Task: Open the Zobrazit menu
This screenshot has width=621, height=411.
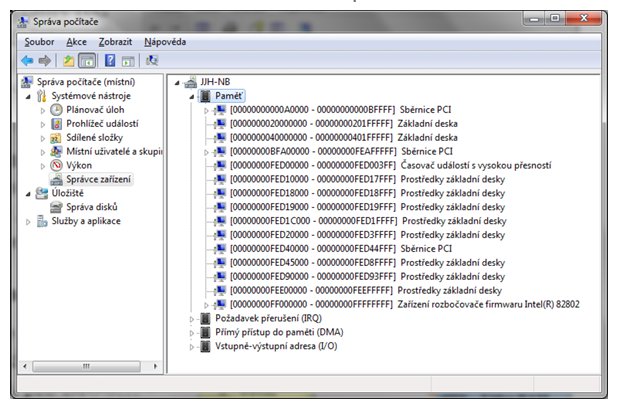Action: pyautogui.click(x=115, y=42)
